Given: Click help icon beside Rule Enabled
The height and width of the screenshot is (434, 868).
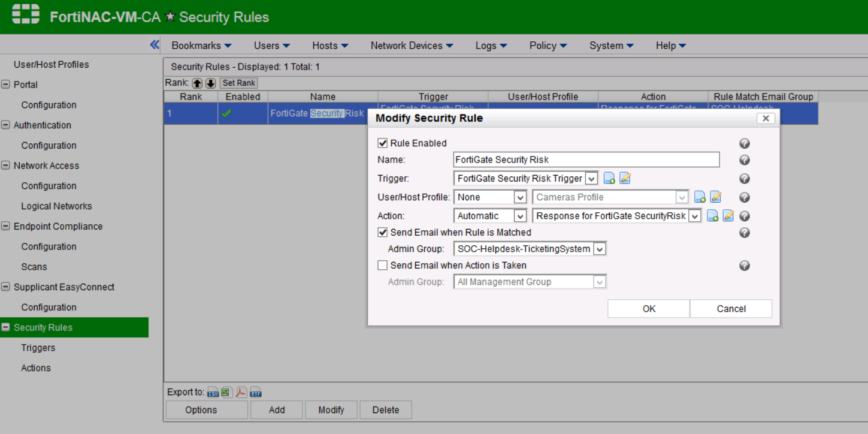Looking at the screenshot, I should [x=745, y=143].
